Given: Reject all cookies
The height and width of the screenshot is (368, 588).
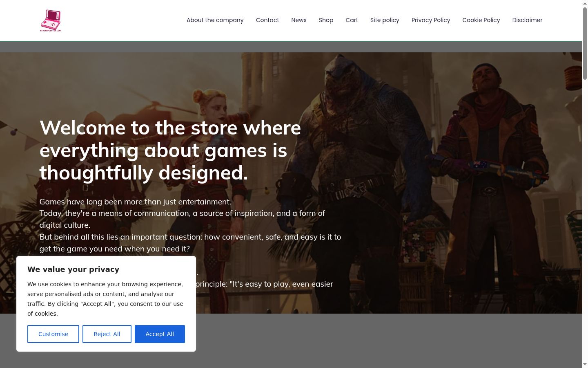Looking at the screenshot, I should pyautogui.click(x=107, y=334).
